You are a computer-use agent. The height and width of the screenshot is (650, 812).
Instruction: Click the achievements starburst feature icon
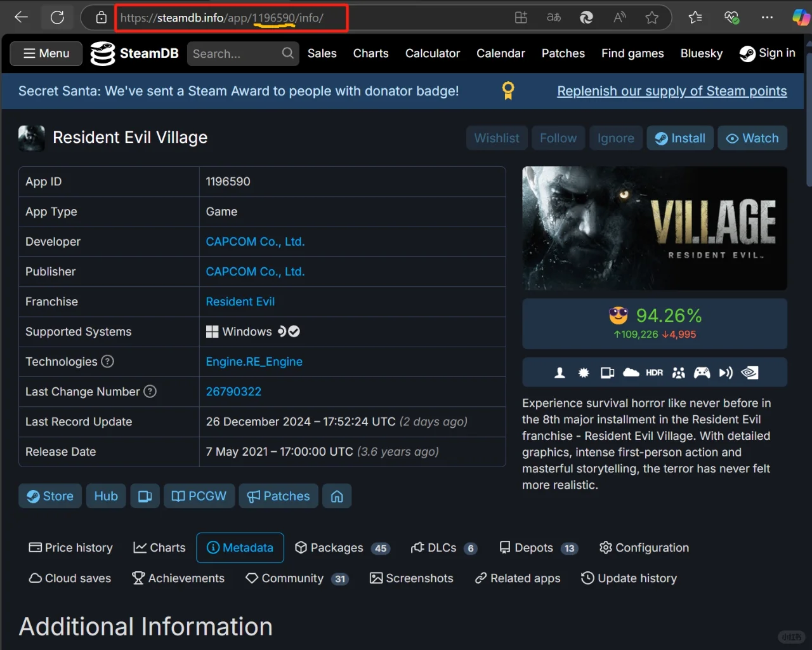click(584, 373)
